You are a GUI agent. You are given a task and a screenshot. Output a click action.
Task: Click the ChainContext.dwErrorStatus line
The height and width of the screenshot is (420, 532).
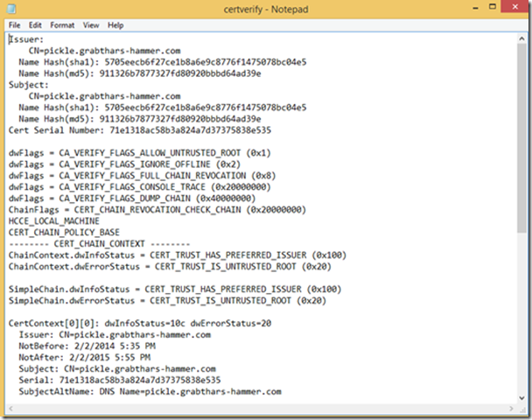point(170,267)
